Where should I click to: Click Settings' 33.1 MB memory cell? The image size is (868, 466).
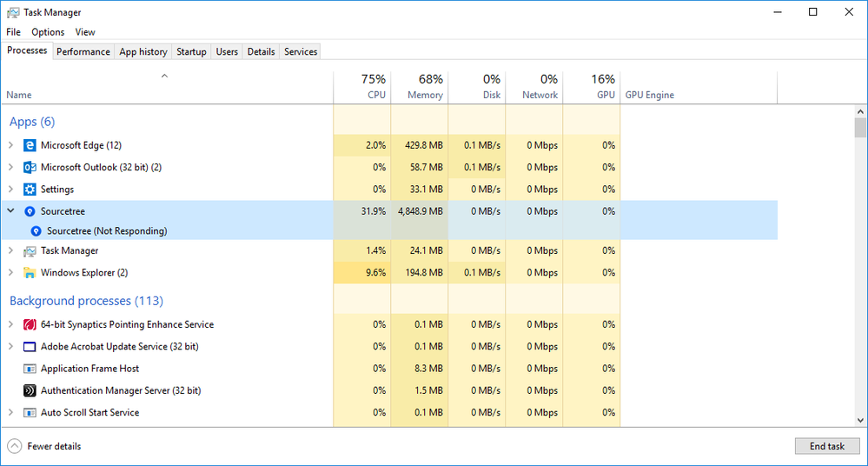click(x=420, y=190)
